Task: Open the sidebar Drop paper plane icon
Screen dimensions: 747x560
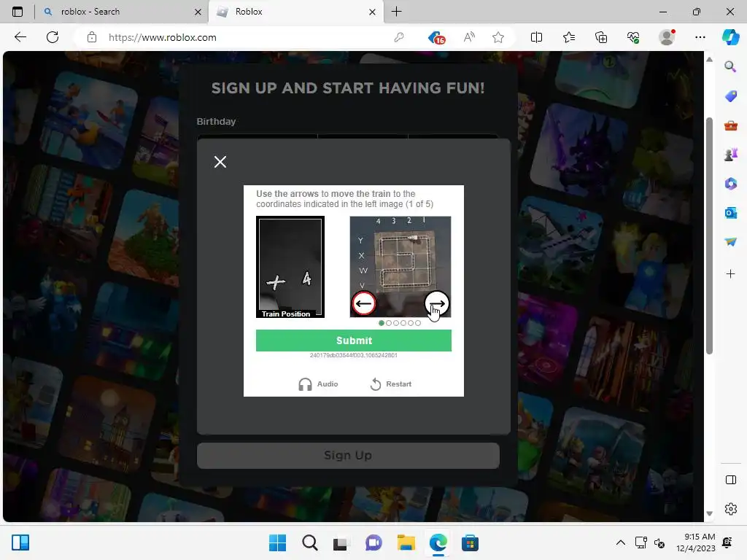Action: (731, 242)
